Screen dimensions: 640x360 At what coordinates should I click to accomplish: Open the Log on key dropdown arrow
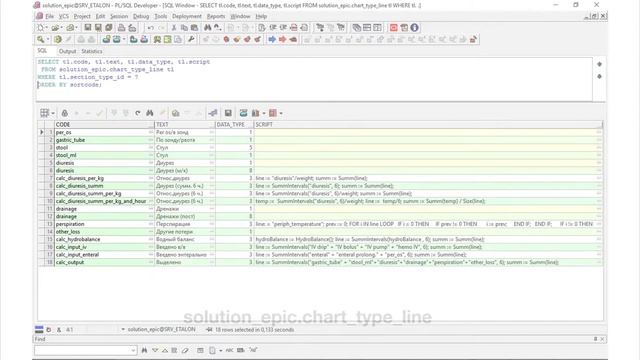[48, 40]
